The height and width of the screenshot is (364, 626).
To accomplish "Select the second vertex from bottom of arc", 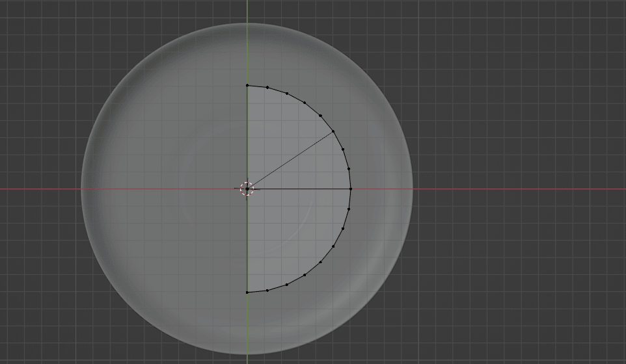I will [267, 291].
